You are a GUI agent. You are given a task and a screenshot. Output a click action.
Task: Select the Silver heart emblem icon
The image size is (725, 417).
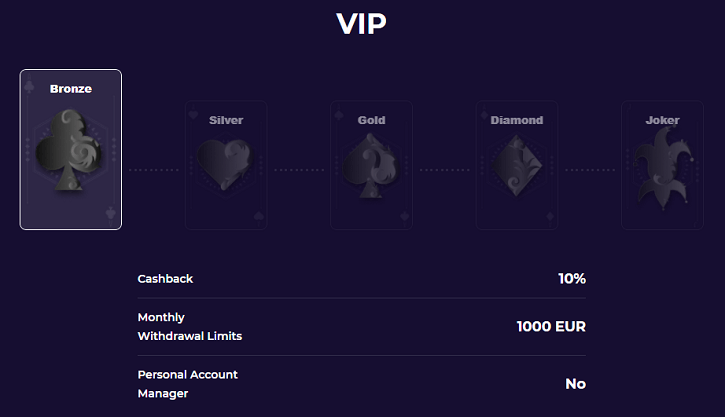[225, 161]
